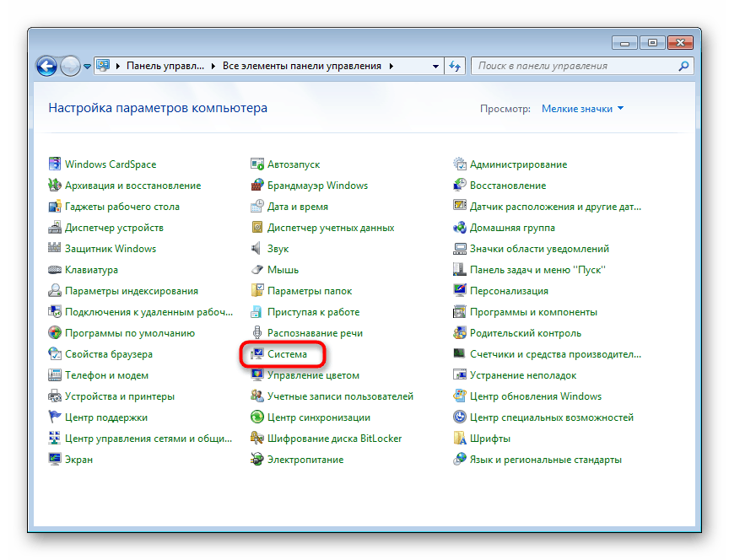Open Панель задач и меню "Пуск" link

(x=538, y=270)
